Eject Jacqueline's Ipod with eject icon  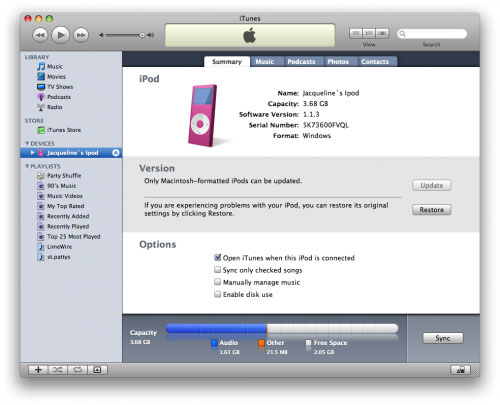(x=116, y=153)
